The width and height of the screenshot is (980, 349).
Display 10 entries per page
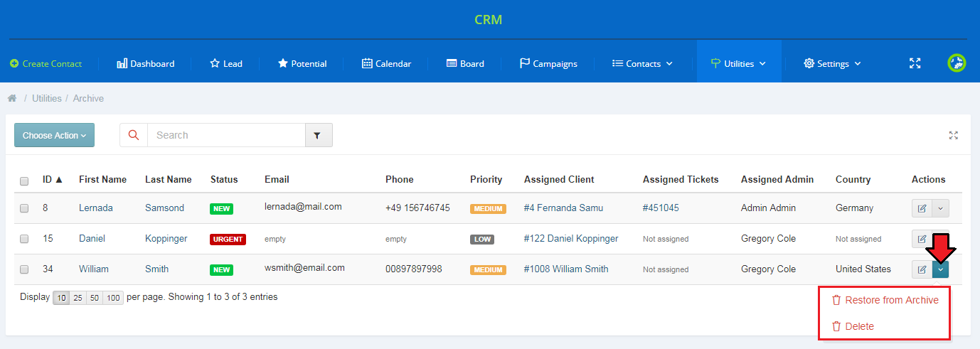[x=61, y=298]
